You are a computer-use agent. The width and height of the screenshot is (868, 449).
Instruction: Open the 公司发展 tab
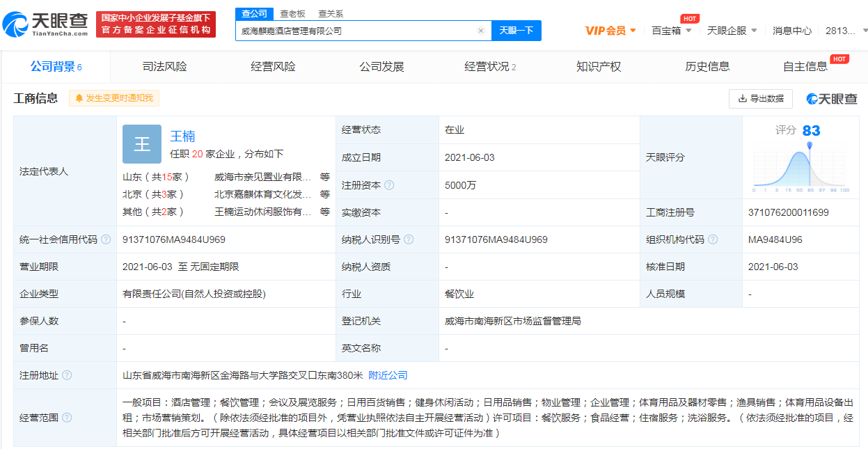pos(382,67)
